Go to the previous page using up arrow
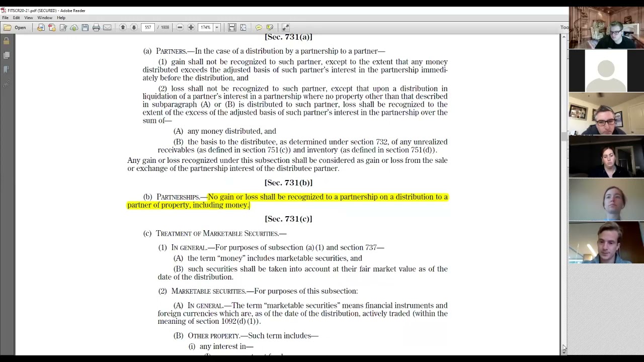Screen dimensions: 644x362 point(123,27)
